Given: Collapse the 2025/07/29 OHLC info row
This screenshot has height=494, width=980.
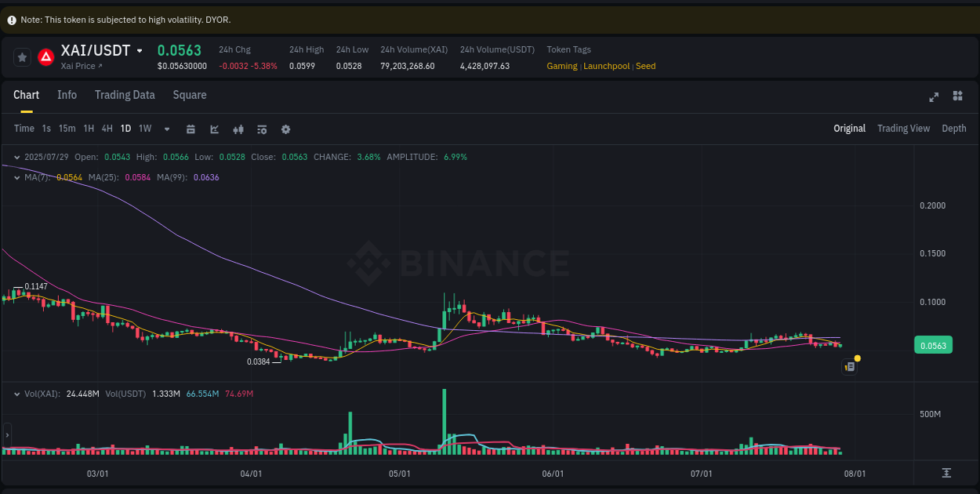Looking at the screenshot, I should click(x=16, y=157).
